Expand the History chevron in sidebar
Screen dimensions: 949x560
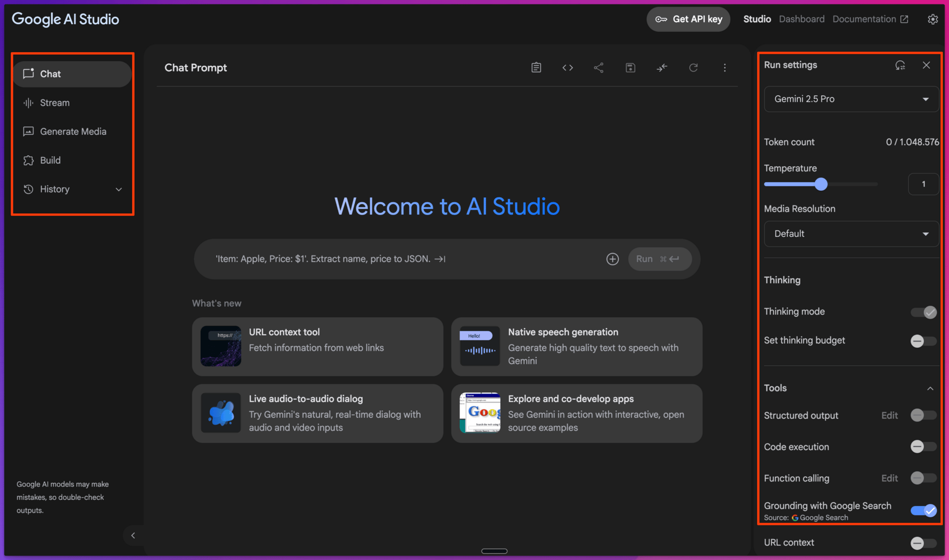[x=119, y=189]
